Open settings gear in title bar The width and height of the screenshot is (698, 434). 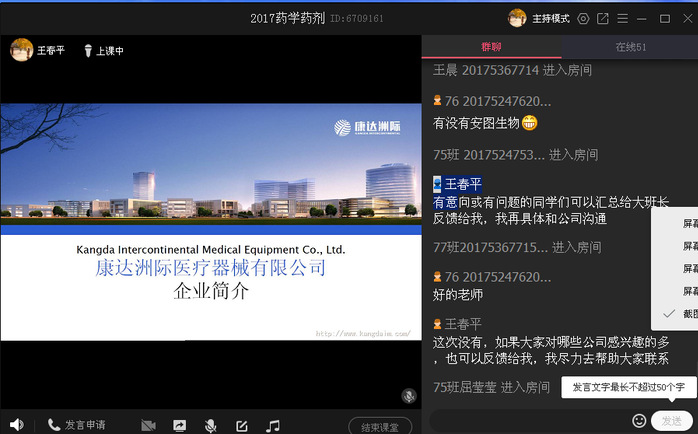coord(584,18)
